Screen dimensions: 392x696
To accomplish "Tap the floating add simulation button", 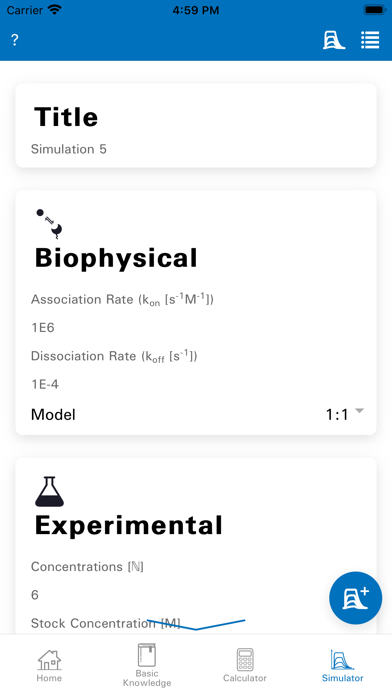I will pos(355,597).
